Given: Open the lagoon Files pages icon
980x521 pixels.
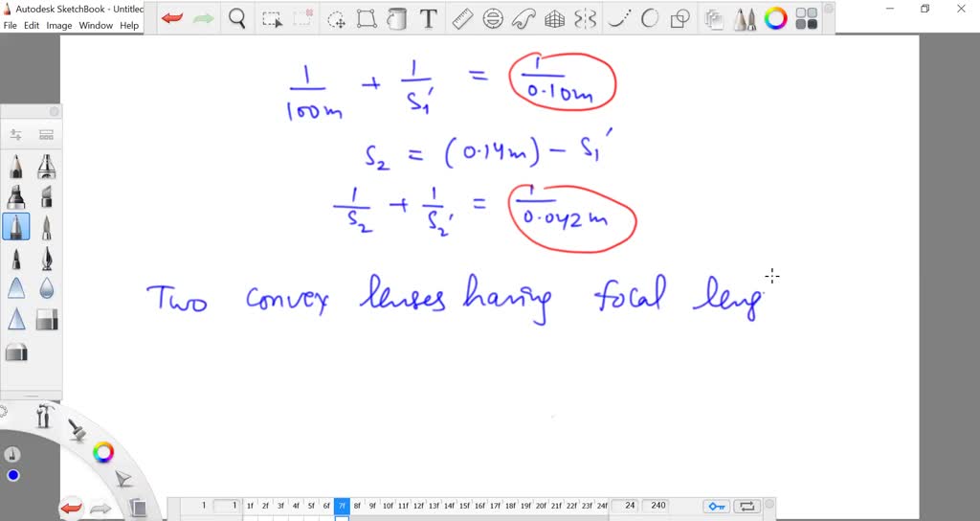Looking at the screenshot, I should click(138, 508).
